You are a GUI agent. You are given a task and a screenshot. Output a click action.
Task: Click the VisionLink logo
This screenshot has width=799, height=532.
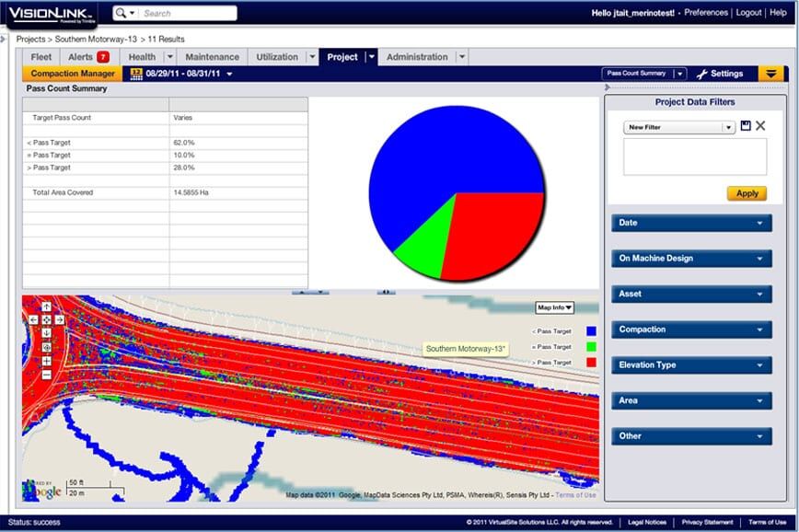pyautogui.click(x=52, y=15)
